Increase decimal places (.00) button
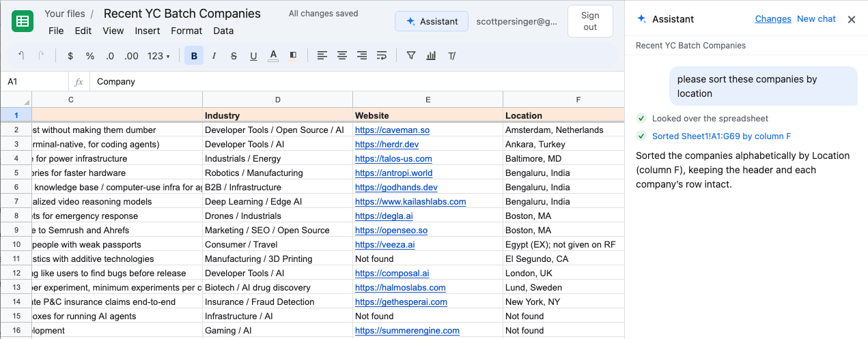Viewport: 868px width, 339px height. [x=131, y=56]
